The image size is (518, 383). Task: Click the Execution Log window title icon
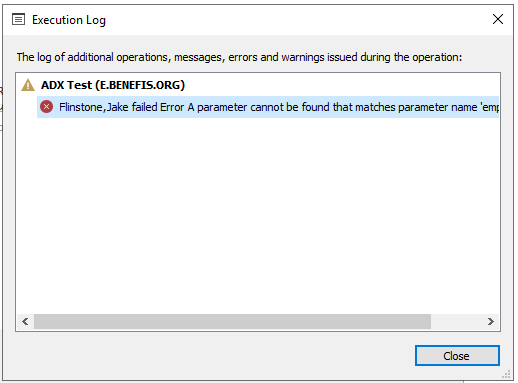(x=18, y=20)
